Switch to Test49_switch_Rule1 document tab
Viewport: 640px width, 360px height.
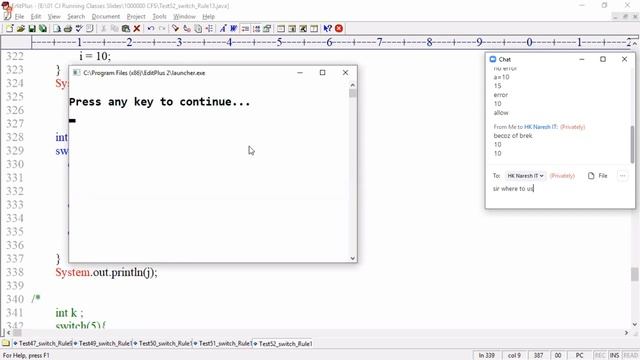click(x=103, y=344)
